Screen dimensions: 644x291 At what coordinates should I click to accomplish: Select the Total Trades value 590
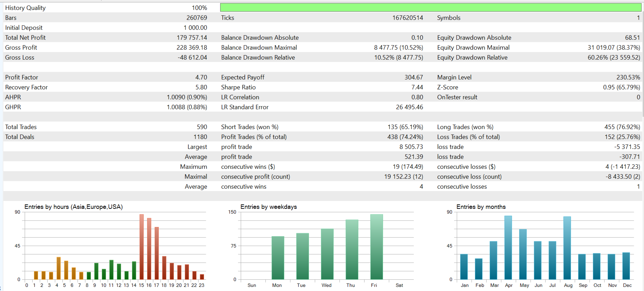(x=202, y=127)
